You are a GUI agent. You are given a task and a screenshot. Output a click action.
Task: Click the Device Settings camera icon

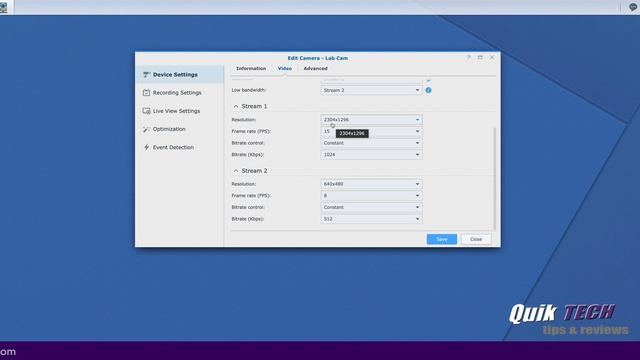click(146, 75)
